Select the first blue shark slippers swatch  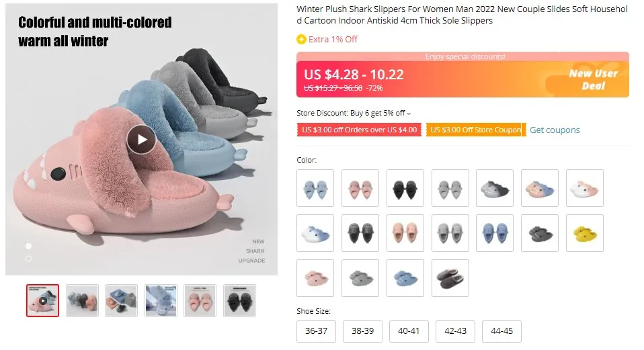(x=315, y=188)
